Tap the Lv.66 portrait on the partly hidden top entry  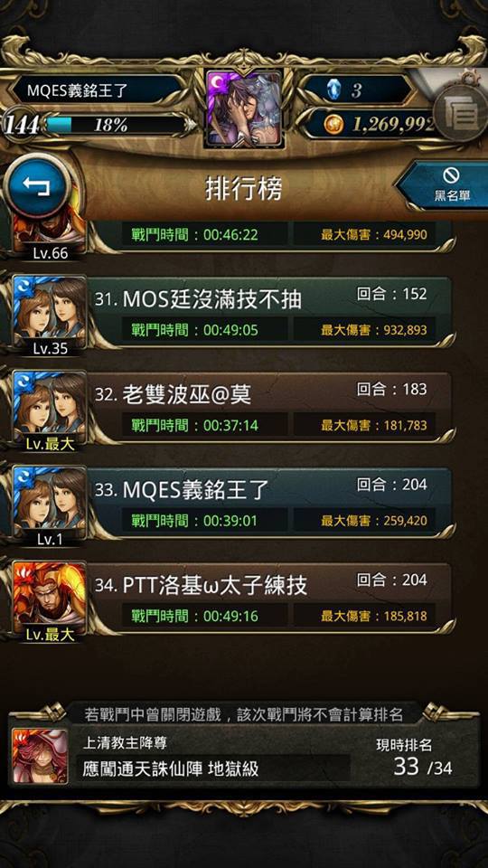tap(50, 239)
